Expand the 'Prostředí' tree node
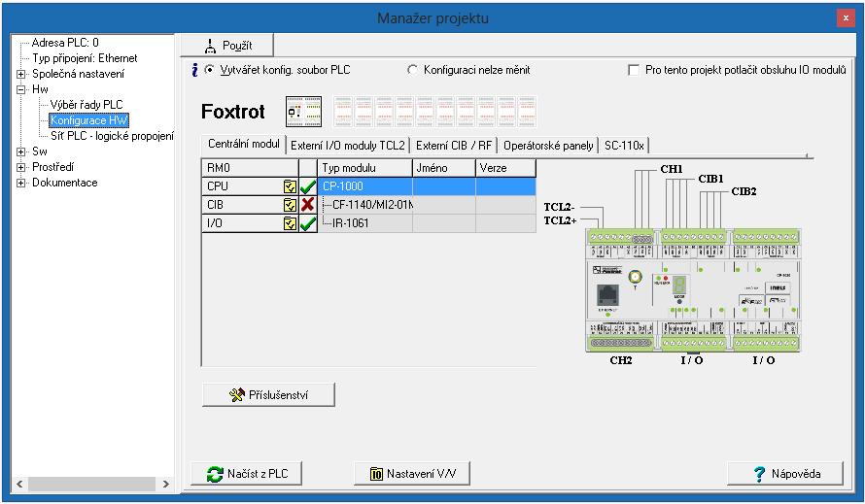Viewport: 865px width, 504px height. coord(21,167)
